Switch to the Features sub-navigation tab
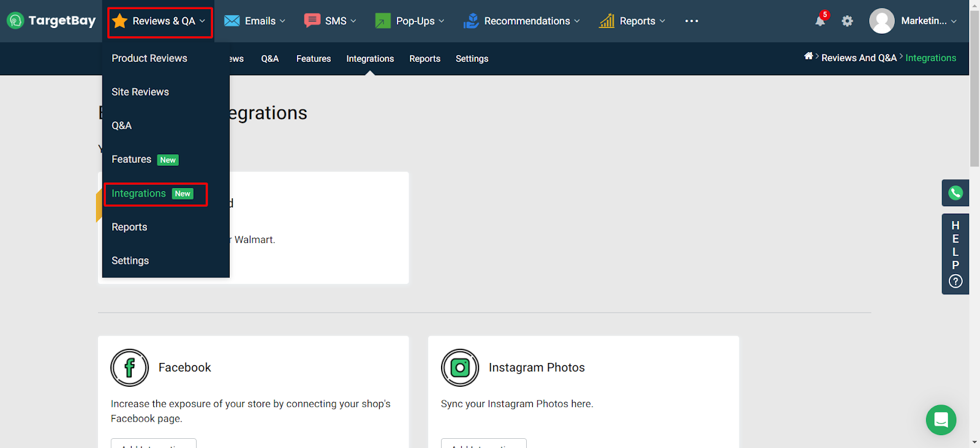Viewport: 980px width, 448px height. (x=314, y=59)
